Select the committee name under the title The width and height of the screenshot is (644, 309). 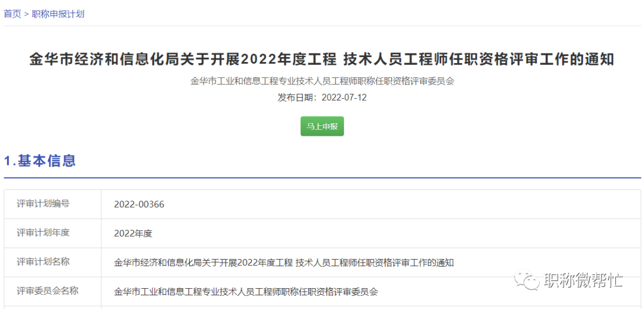322,81
